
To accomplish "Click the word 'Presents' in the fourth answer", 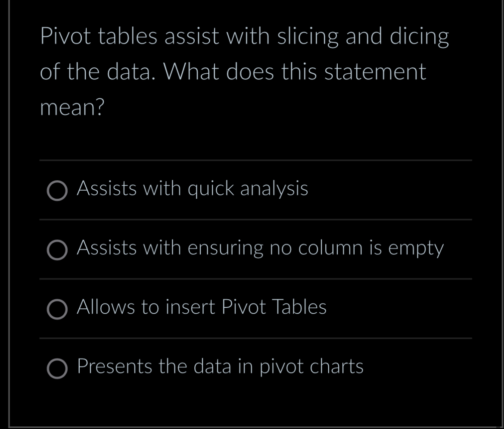I will [115, 366].
